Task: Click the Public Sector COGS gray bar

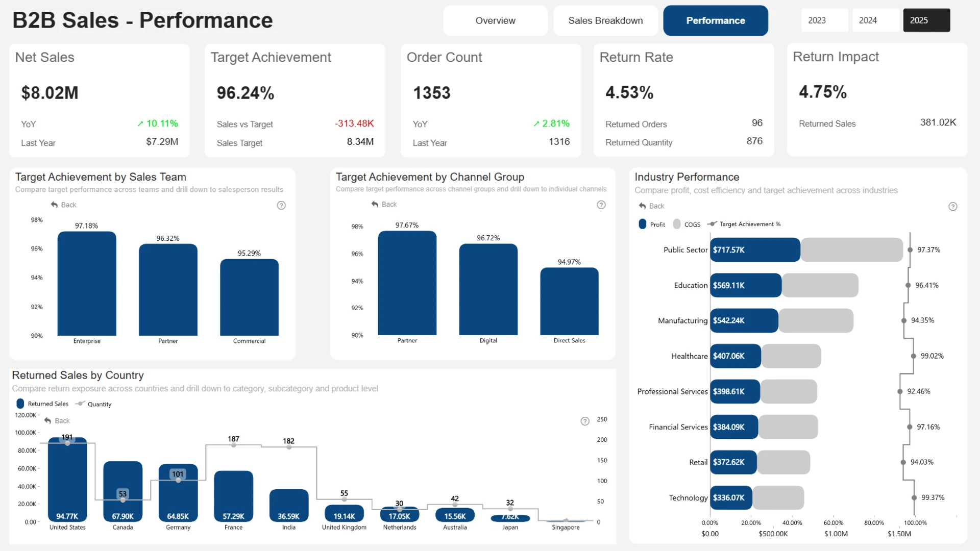Action: [852, 250]
